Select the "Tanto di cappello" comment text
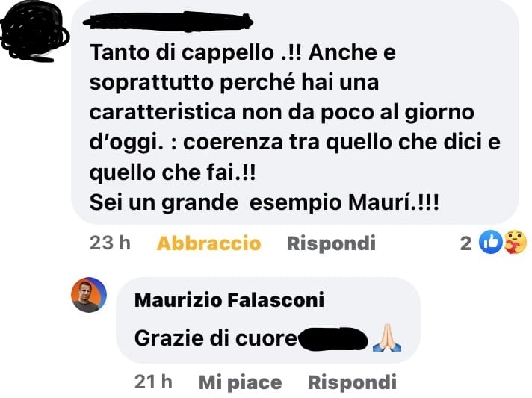Image resolution: width=532 pixels, height=398 pixels. click(x=295, y=128)
